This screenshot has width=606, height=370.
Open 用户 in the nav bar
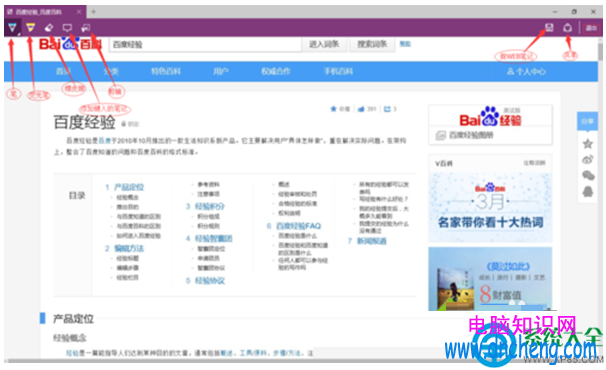coord(221,71)
